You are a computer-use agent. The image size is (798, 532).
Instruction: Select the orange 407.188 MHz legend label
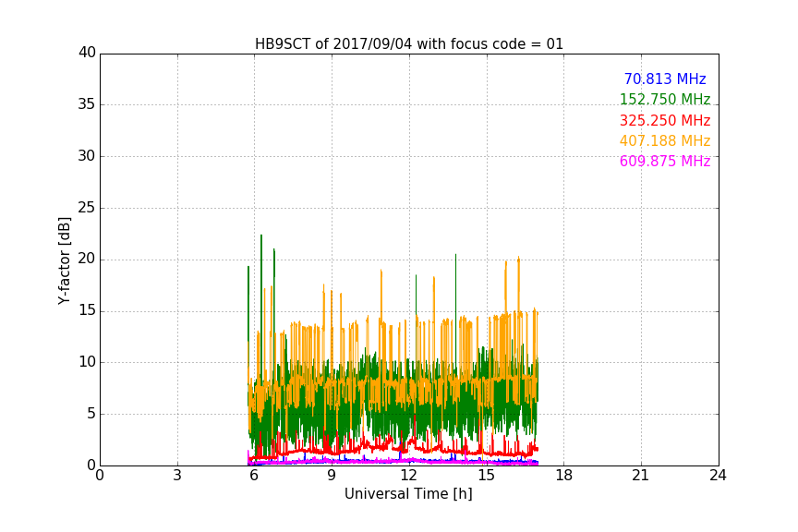click(665, 140)
